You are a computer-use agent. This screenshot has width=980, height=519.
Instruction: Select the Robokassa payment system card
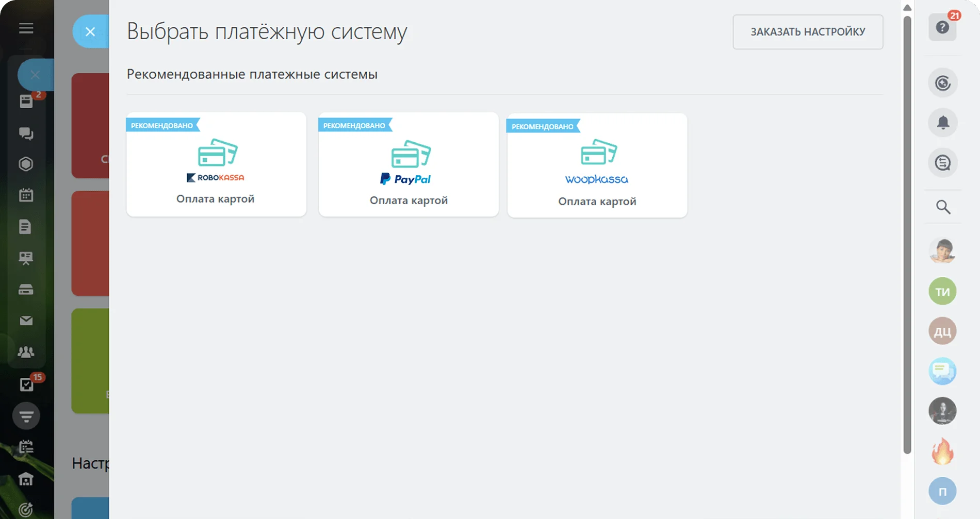pos(216,164)
